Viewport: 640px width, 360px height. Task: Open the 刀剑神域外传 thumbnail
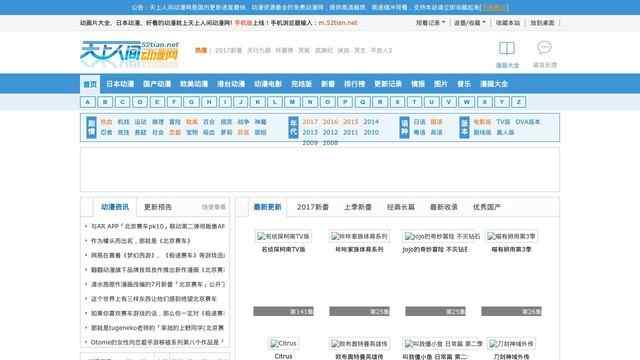511,344
